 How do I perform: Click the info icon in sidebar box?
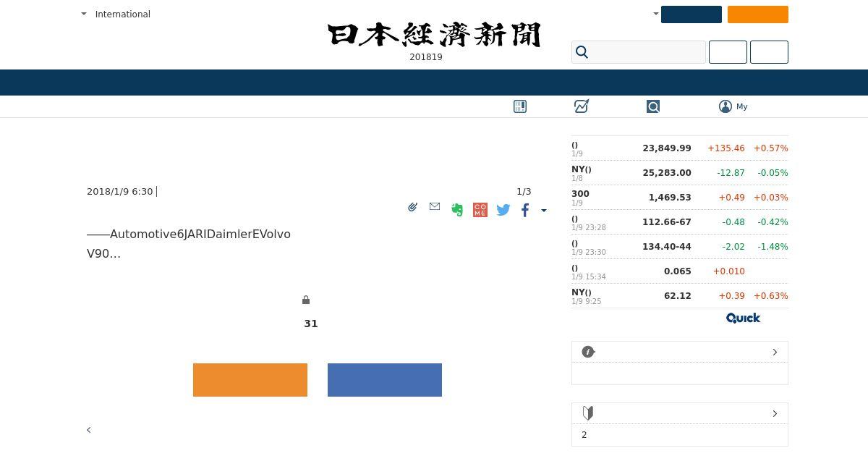coord(588,352)
